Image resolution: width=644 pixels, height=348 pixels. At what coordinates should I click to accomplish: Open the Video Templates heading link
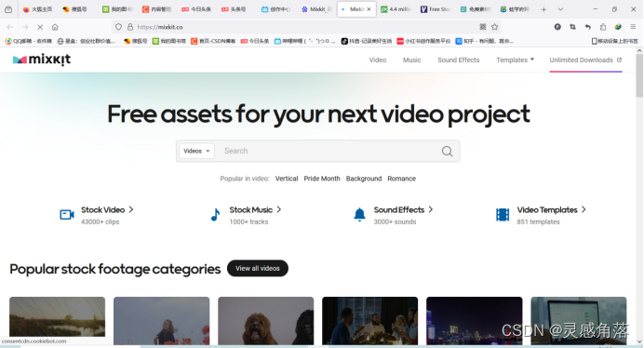coord(547,210)
